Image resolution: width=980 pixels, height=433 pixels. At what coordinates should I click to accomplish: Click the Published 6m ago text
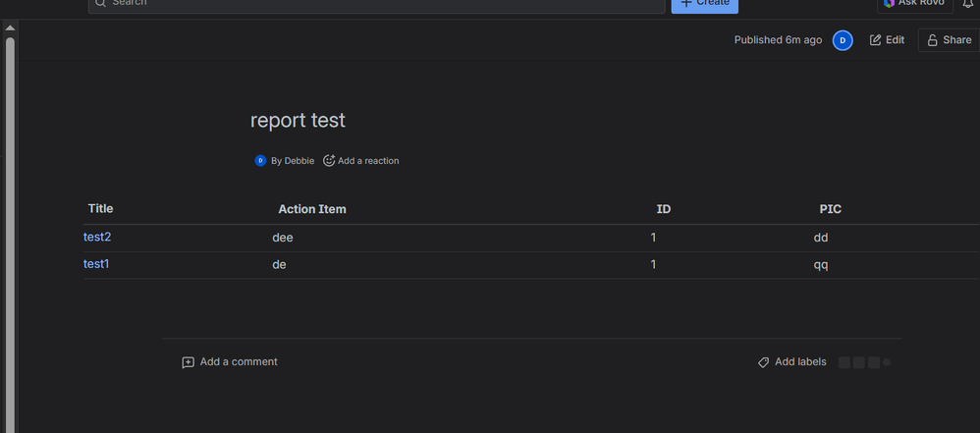[778, 40]
